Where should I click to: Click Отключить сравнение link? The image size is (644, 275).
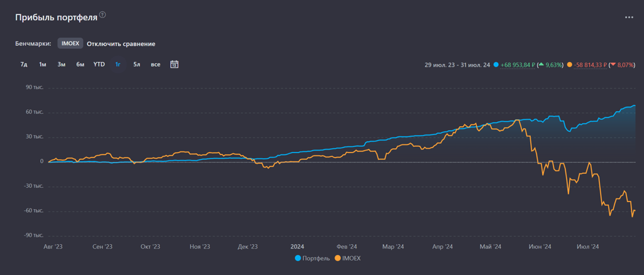pos(121,44)
